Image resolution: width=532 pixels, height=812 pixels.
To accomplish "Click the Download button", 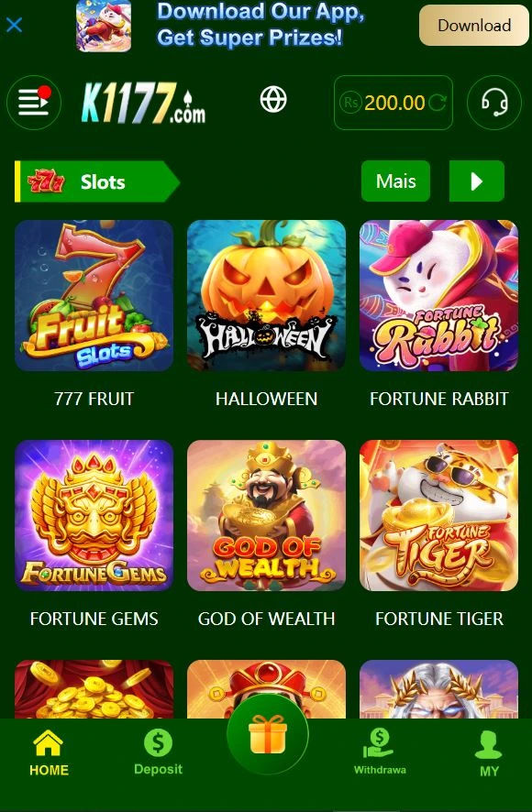I will 474,26.
